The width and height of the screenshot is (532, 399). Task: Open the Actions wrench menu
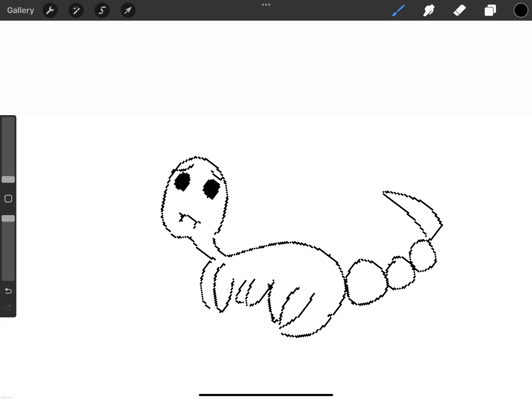coord(50,10)
